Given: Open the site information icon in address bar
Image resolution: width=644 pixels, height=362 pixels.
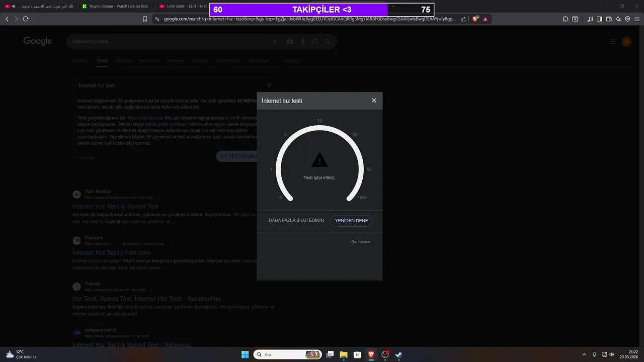Looking at the screenshot, I should pos(157,19).
